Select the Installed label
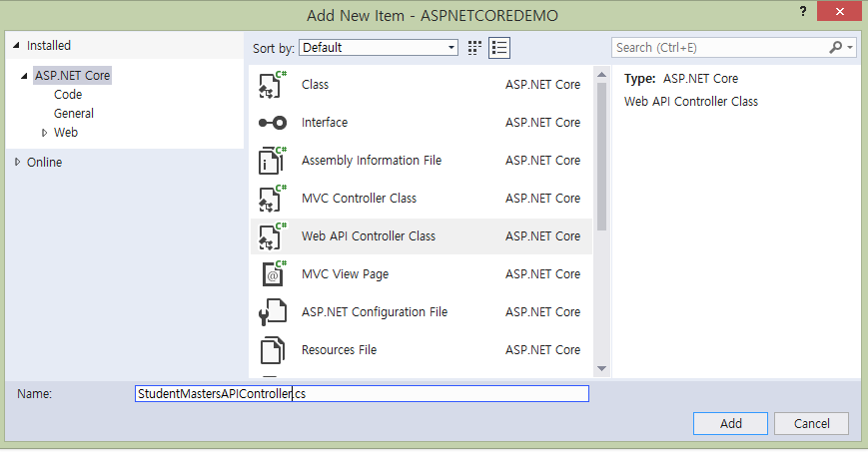Screen dimensions: 868x452 (x=49, y=45)
